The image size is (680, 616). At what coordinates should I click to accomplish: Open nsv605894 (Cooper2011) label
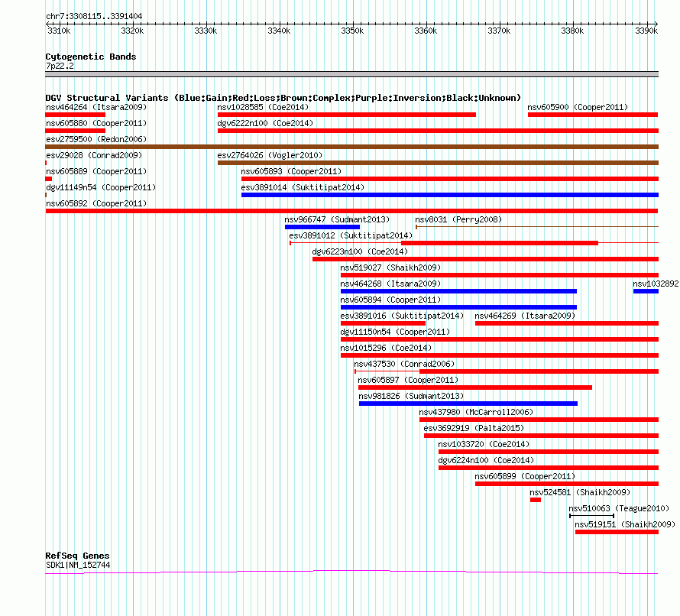click(390, 300)
